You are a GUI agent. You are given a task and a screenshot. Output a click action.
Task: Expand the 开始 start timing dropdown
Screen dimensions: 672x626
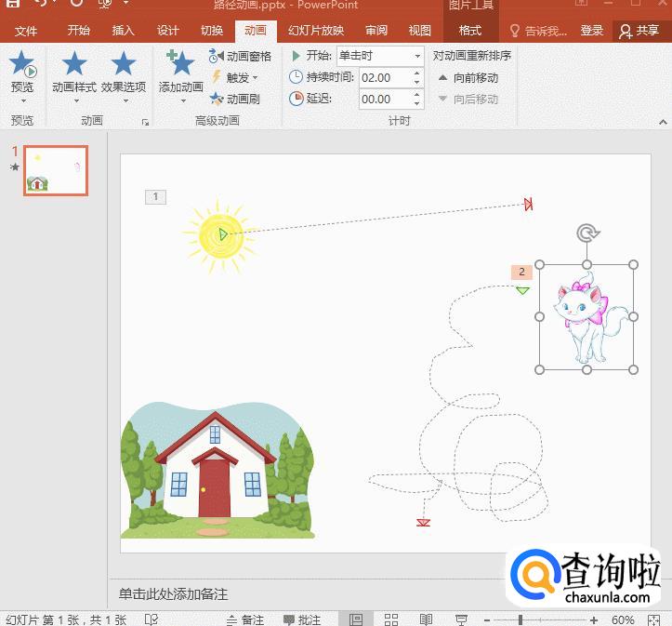click(x=416, y=56)
